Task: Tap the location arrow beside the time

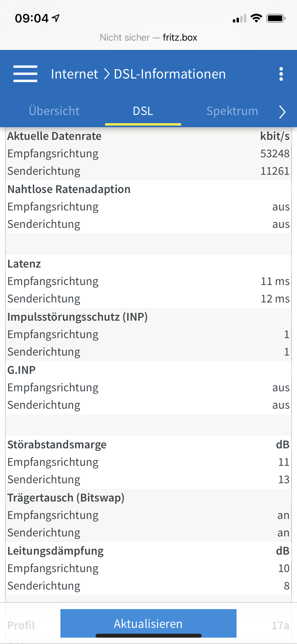Action: 56,18
